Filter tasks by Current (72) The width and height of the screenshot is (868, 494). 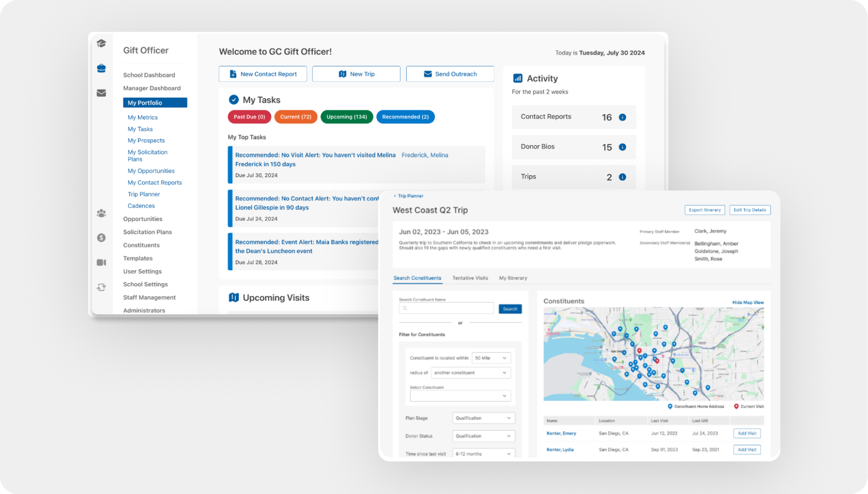tap(296, 117)
